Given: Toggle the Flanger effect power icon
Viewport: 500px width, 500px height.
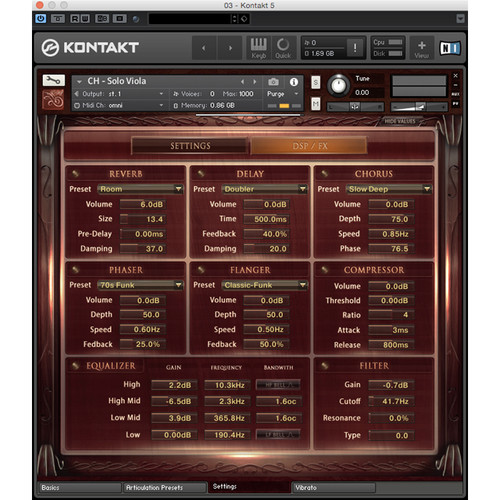Looking at the screenshot, I should click(x=201, y=270).
